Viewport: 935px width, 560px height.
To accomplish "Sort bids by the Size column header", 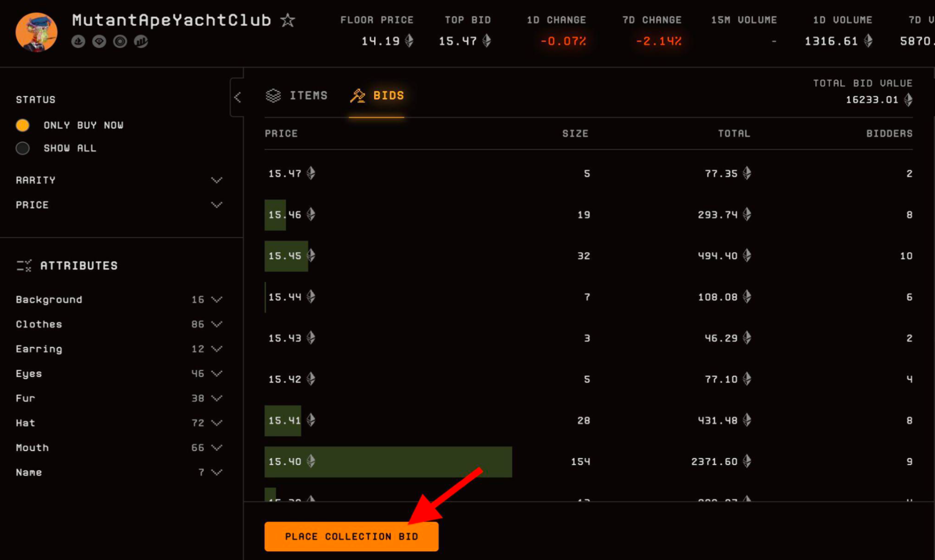I will pyautogui.click(x=575, y=134).
